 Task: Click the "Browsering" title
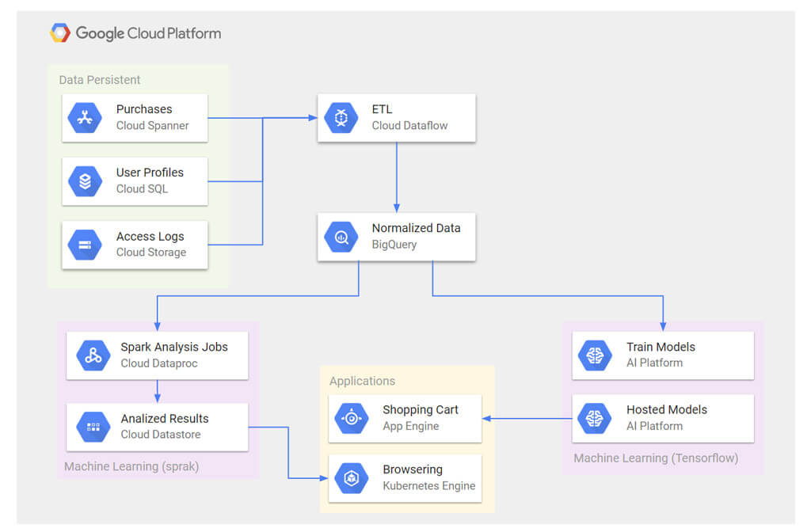point(412,469)
